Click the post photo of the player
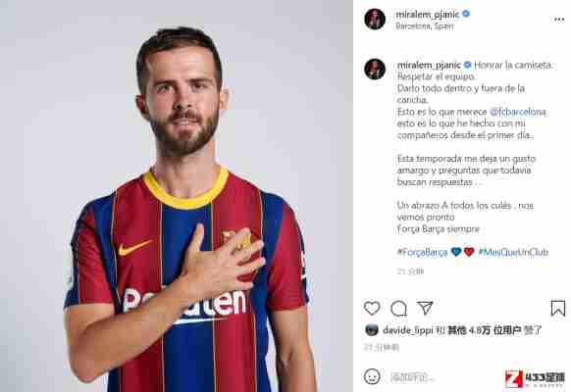 pos(177,196)
